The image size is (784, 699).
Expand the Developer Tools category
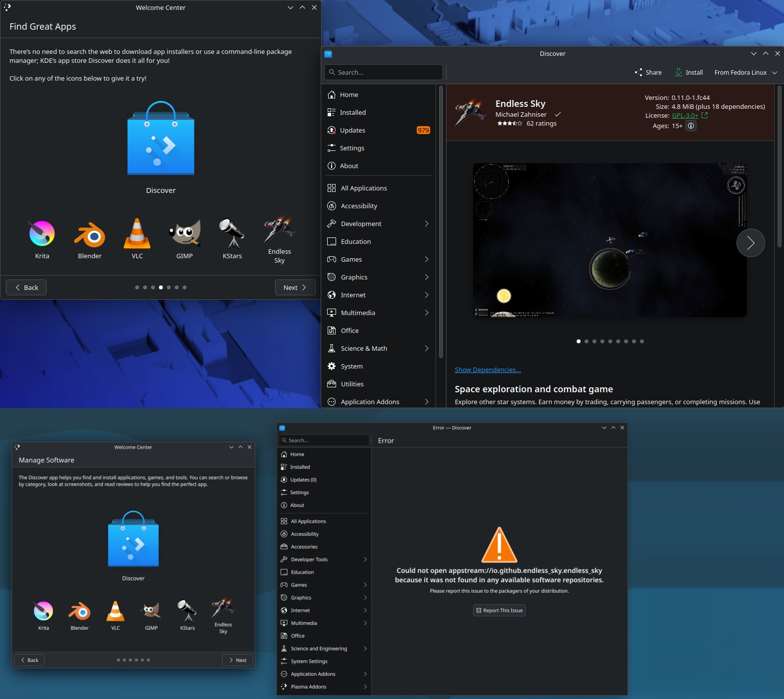tap(324, 559)
